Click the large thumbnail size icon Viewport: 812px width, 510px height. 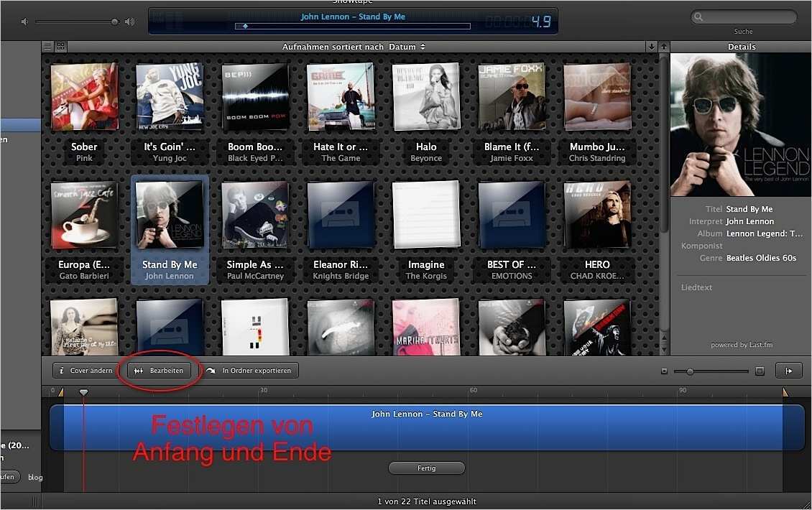(x=760, y=371)
